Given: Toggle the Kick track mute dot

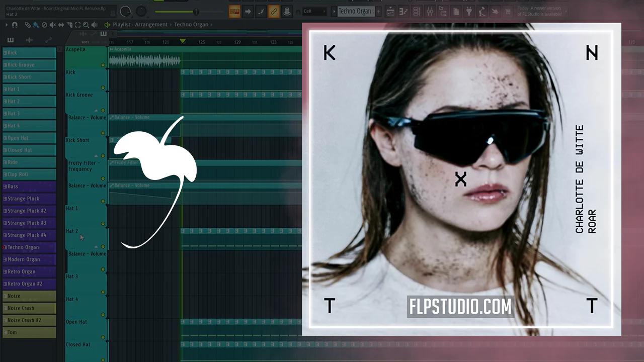Looking at the screenshot, I should click(103, 87).
